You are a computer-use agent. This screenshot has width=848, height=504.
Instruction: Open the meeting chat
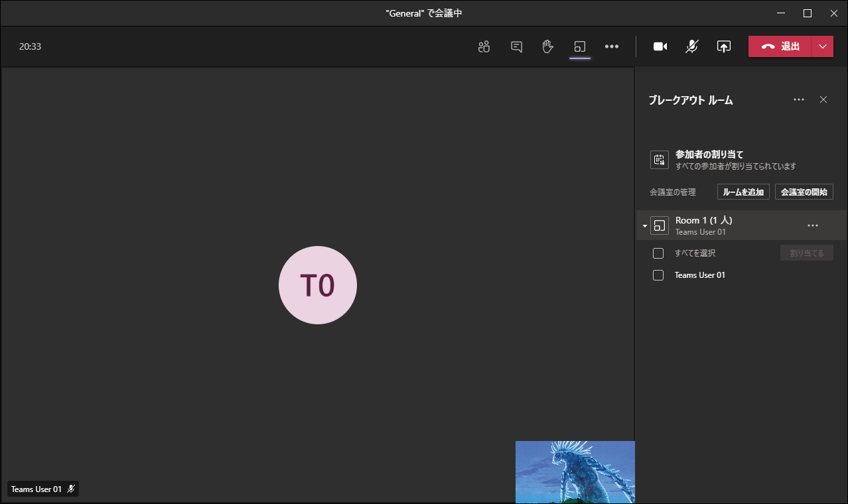tap(516, 46)
